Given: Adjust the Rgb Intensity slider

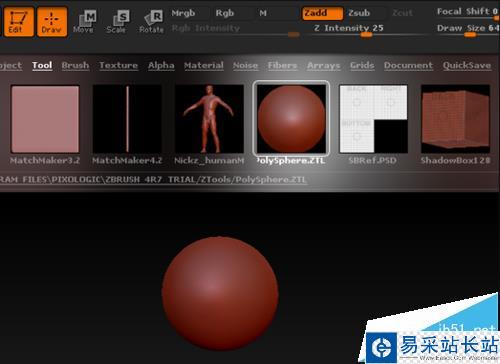Looking at the screenshot, I should pyautogui.click(x=235, y=29).
